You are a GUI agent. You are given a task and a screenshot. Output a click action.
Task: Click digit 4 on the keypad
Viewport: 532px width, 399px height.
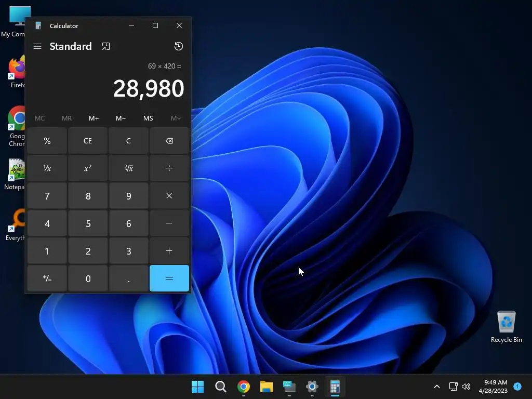(x=47, y=223)
